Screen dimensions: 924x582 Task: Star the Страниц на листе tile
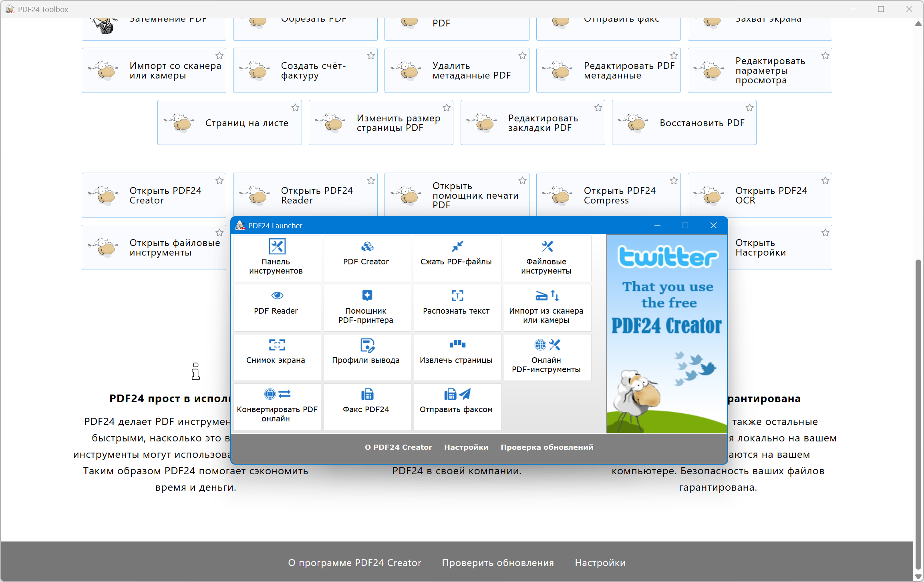point(295,108)
